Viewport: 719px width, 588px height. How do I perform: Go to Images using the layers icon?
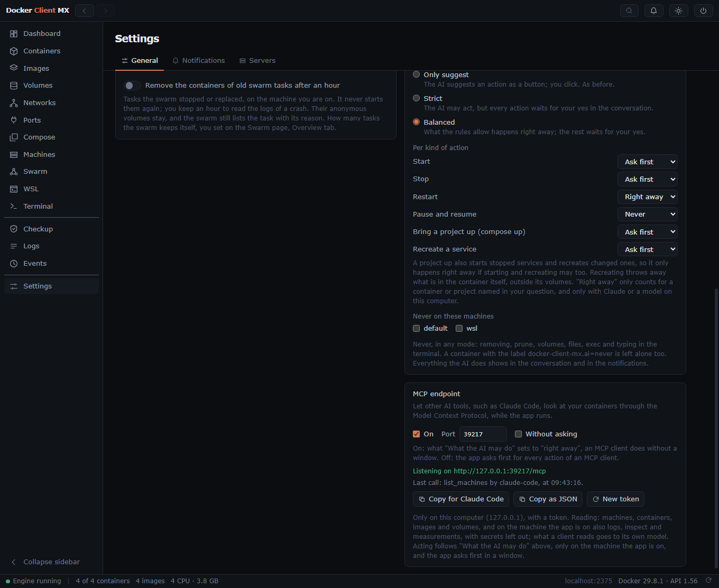14,68
